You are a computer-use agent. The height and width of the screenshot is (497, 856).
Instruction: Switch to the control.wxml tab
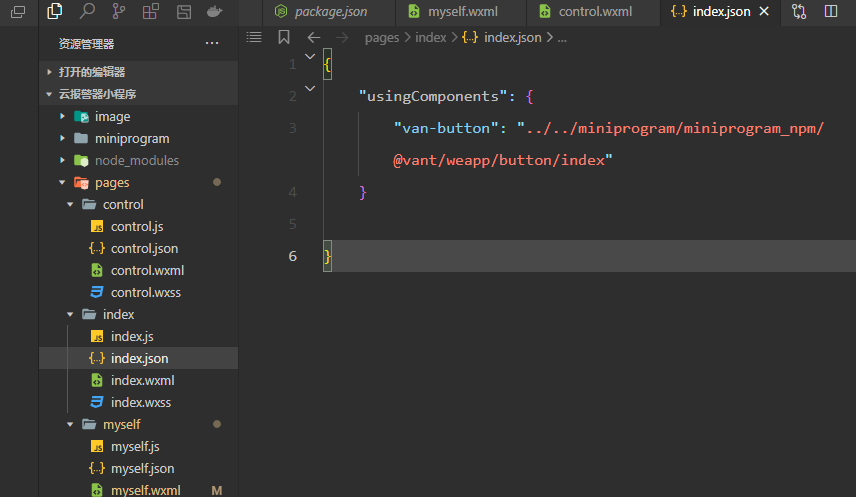(x=594, y=12)
